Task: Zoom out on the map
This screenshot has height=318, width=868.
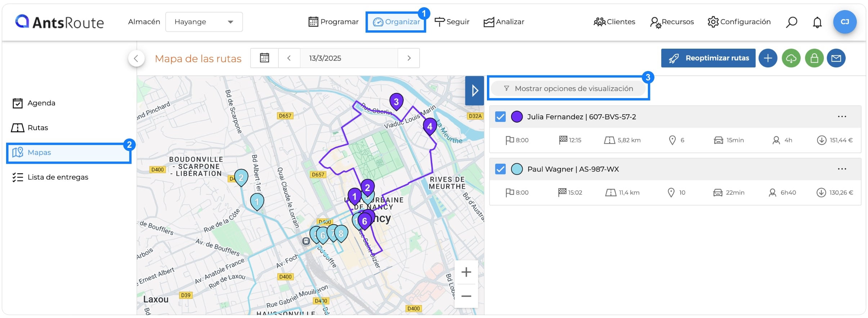Action: [x=466, y=296]
